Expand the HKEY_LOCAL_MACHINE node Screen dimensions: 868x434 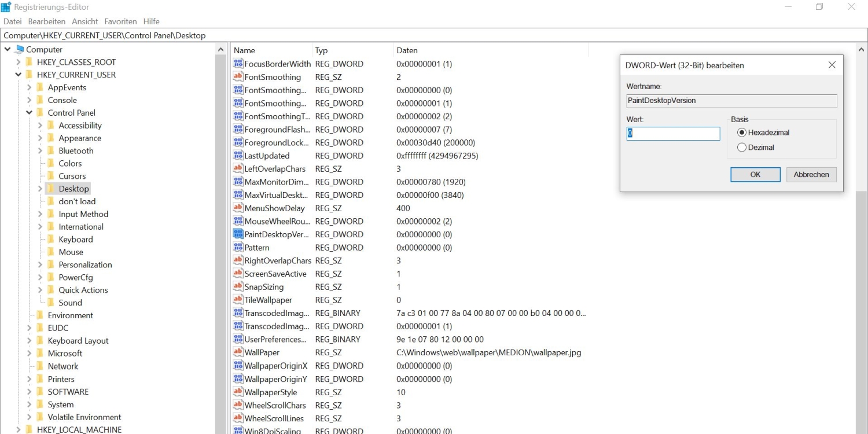click(x=18, y=429)
